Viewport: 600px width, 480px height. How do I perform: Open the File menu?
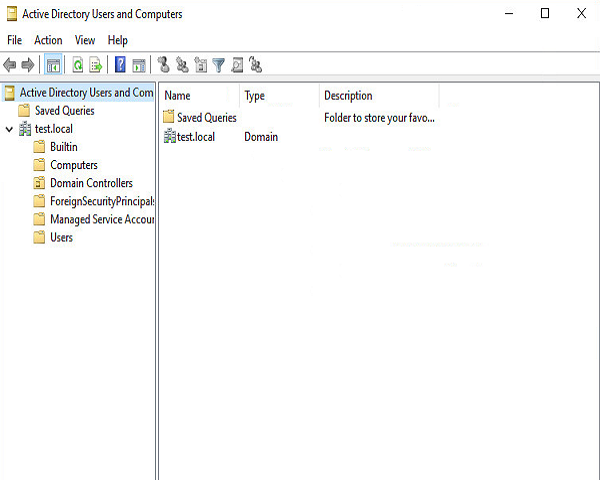pos(15,40)
